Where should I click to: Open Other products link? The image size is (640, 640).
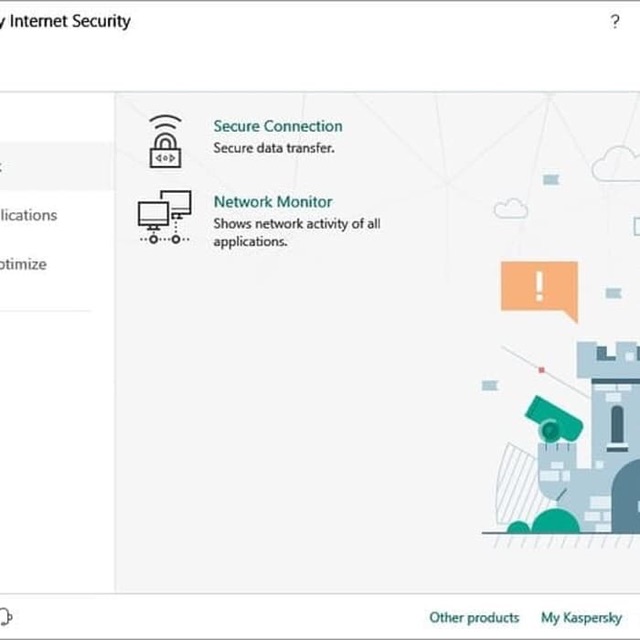click(474, 618)
